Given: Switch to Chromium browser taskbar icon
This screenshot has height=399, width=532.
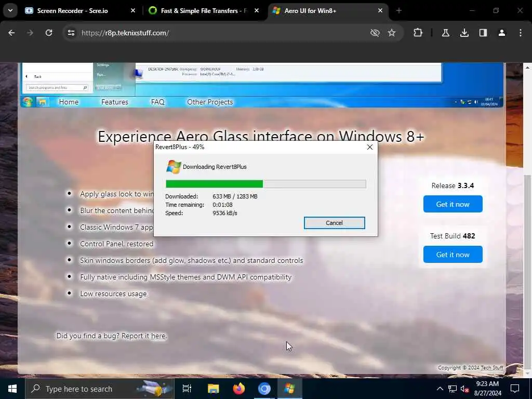Looking at the screenshot, I should coord(264,389).
